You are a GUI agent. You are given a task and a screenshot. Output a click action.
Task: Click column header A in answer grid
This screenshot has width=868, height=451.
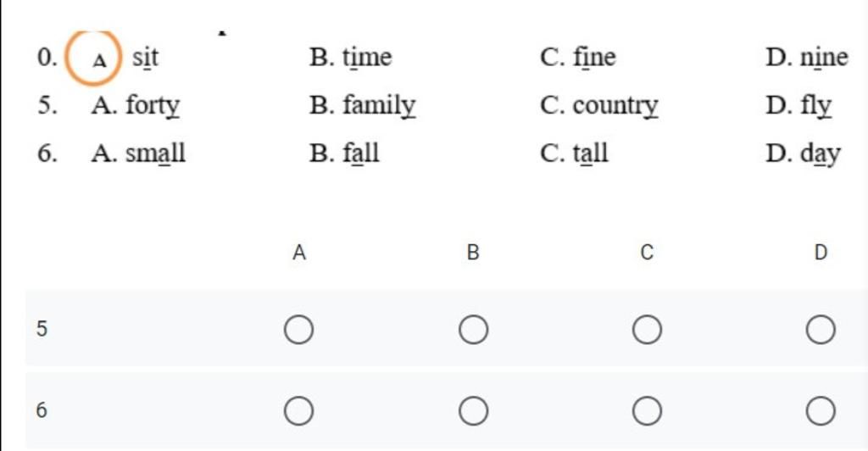299,253
